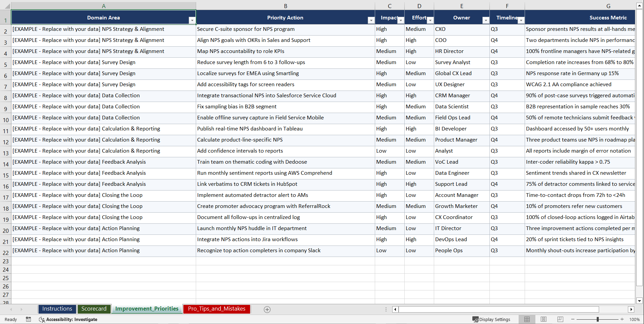Viewport: 644px width, 324px height.
Task: Open the Priority Action filter dropdown
Action: (371, 20)
